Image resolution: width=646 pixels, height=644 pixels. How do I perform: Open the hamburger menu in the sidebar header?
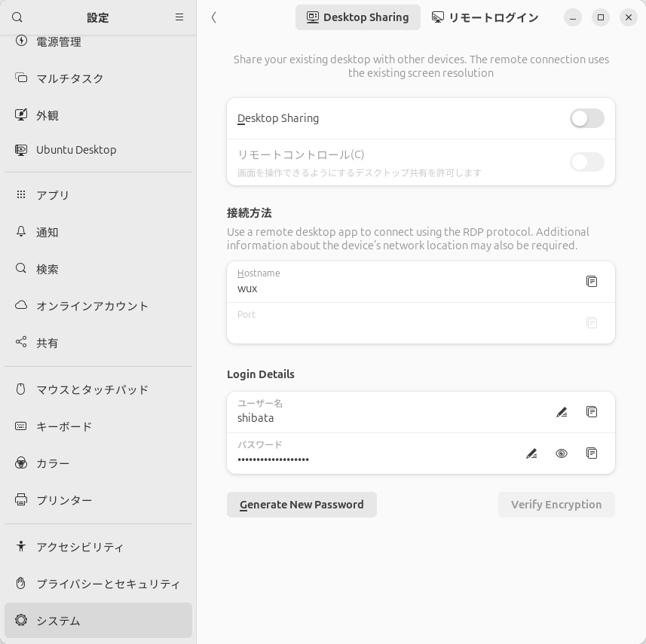pyautogui.click(x=179, y=17)
